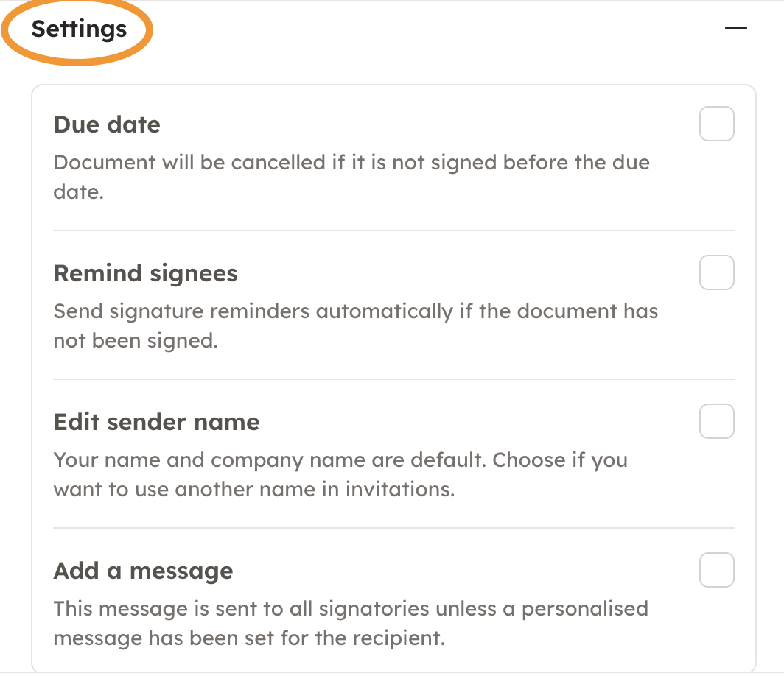
Task: Click "message has been set for" line
Action: (249, 638)
